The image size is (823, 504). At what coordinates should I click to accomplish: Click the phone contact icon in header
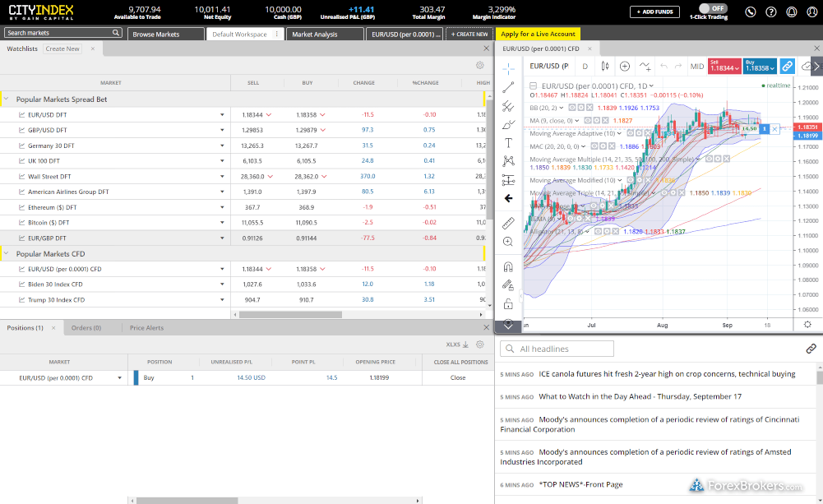pos(751,12)
